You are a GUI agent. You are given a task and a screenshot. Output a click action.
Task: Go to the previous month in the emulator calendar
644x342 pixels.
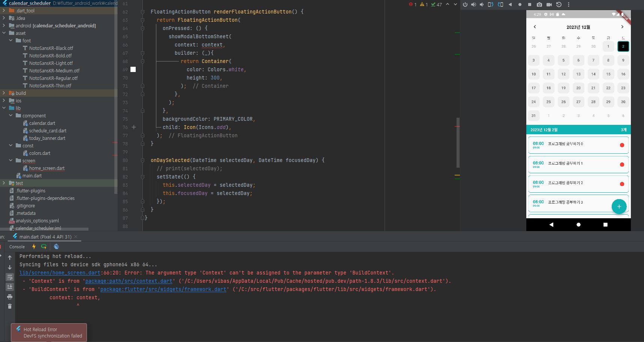coord(535,27)
